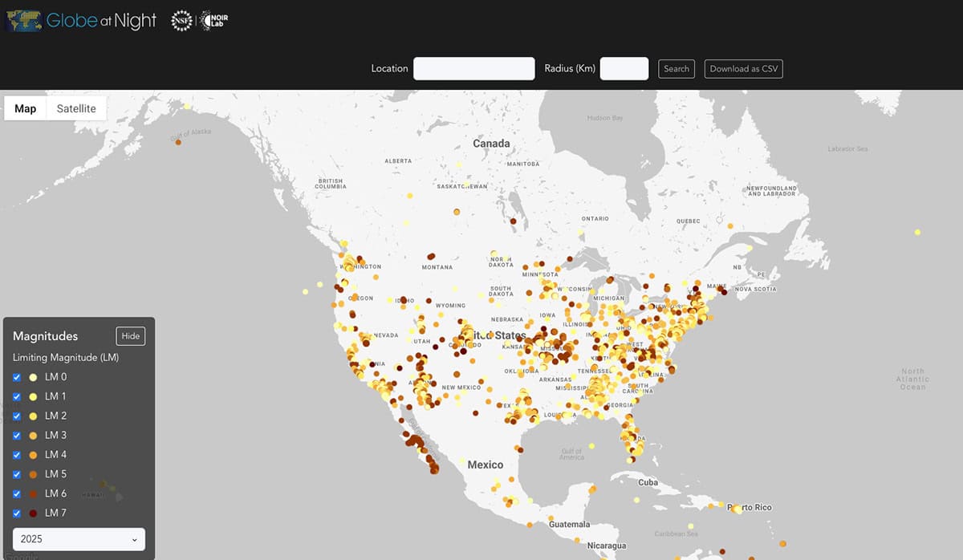The image size is (963, 560).
Task: Toggle the LM 5 magnitude checkbox
Action: tap(17, 474)
